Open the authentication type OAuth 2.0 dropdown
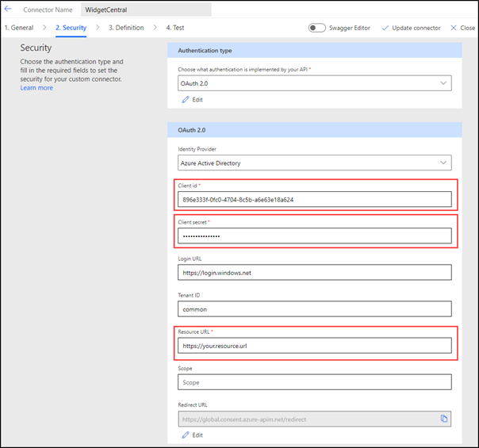The width and height of the screenshot is (479, 448). 315,83
